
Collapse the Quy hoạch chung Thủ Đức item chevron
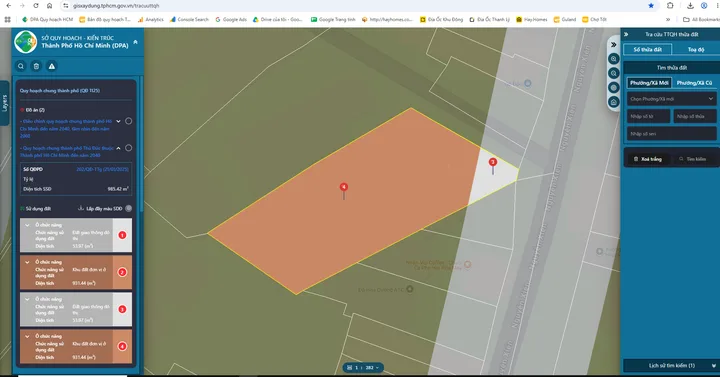pyautogui.click(x=118, y=148)
